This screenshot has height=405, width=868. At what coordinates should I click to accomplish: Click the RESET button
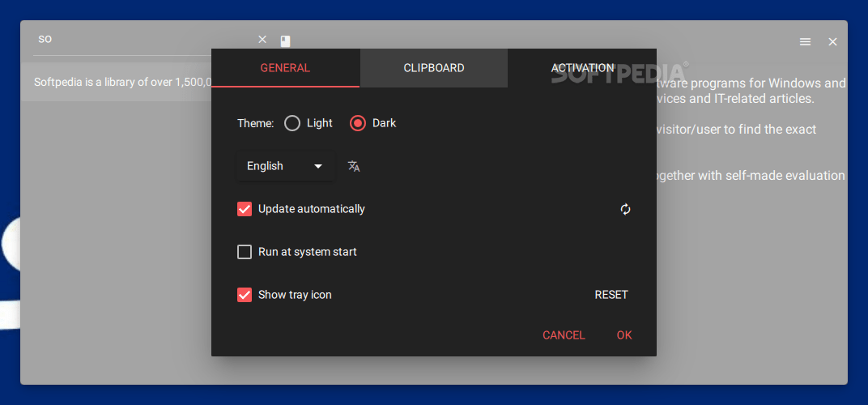point(611,295)
